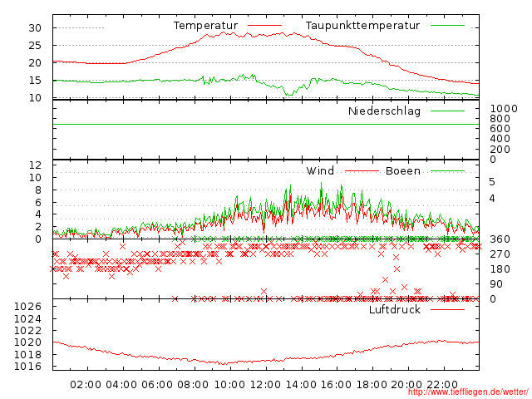
Task: Click the Taupunkttemperatur legend label
Action: click(361, 26)
